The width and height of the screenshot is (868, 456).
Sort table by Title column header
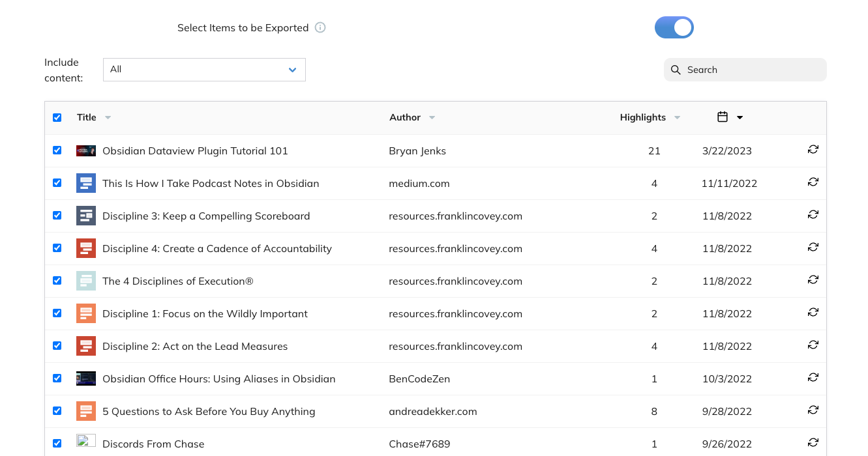tap(87, 117)
